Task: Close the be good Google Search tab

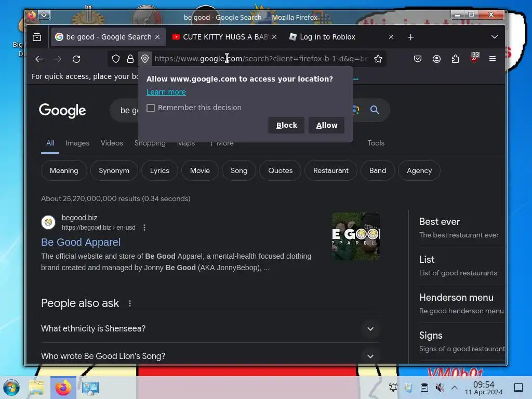Action: pyautogui.click(x=157, y=37)
